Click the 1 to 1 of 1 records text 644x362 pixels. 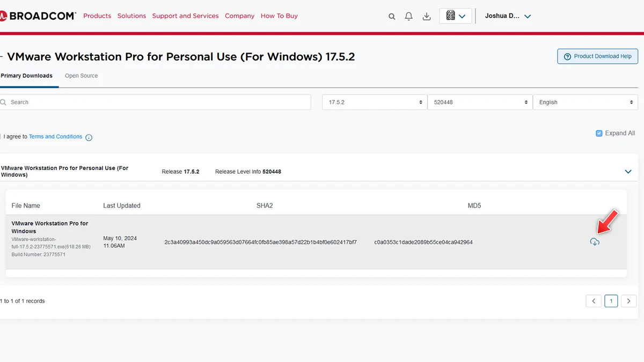pos(23,301)
